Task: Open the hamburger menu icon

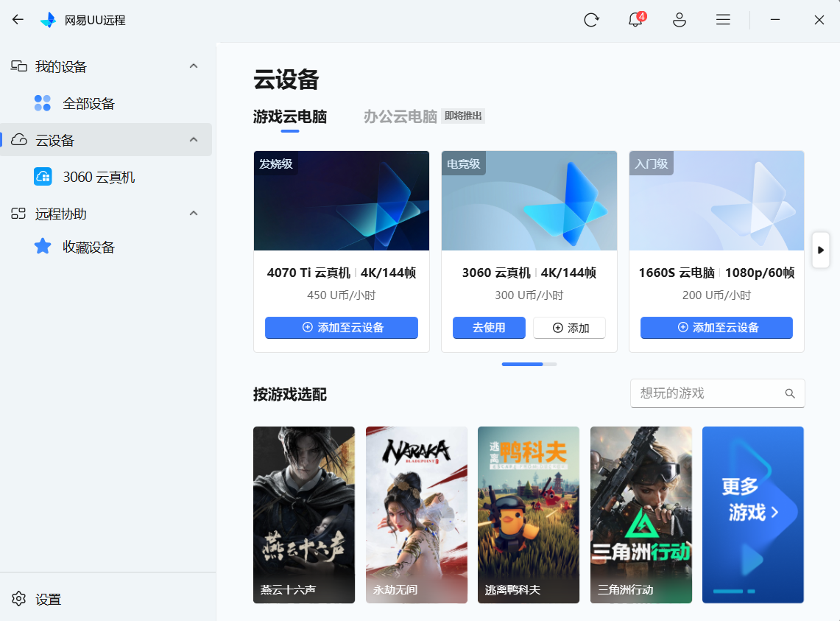Action: (723, 20)
